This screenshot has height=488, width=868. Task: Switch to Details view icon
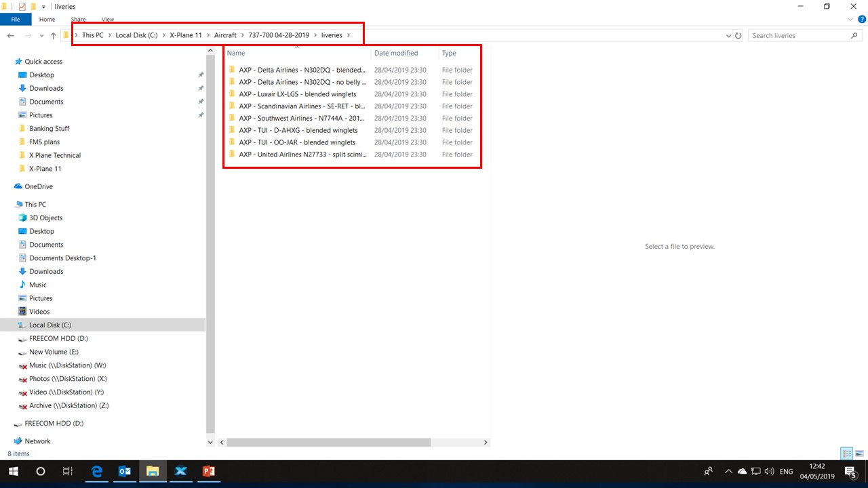click(x=847, y=453)
